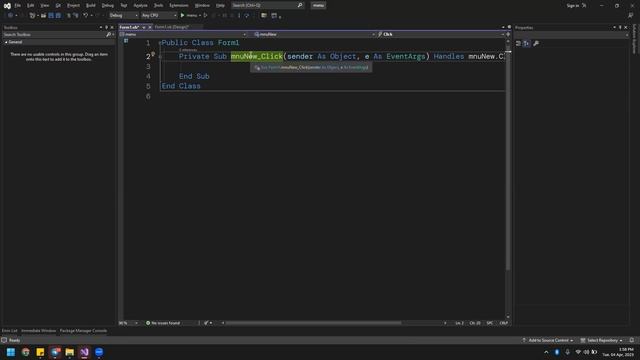The height and width of the screenshot is (360, 640).
Task: Click End Sub line in code
Action: point(194,76)
